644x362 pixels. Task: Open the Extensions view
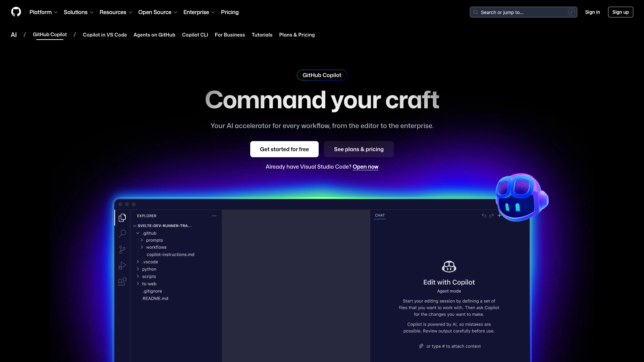tap(122, 282)
